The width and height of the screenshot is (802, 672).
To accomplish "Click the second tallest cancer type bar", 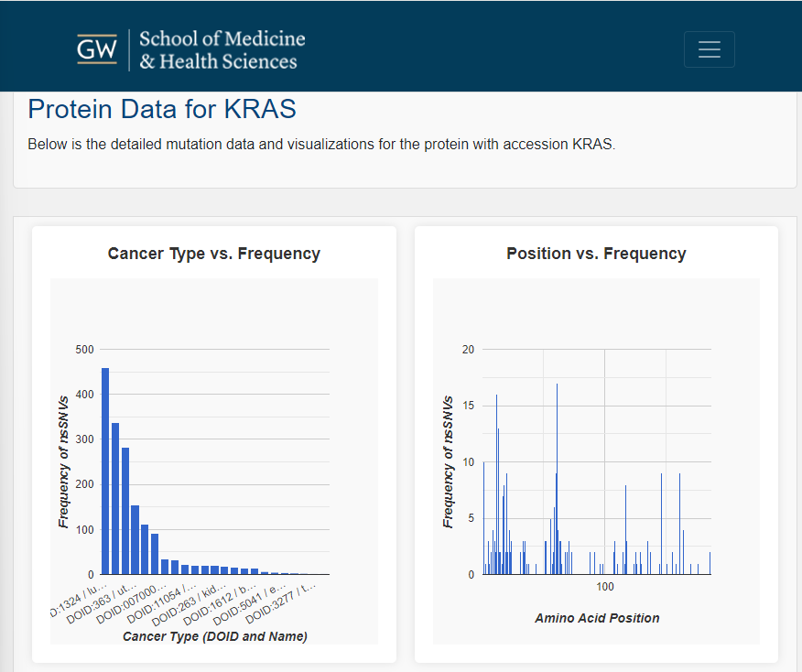I will (115, 499).
